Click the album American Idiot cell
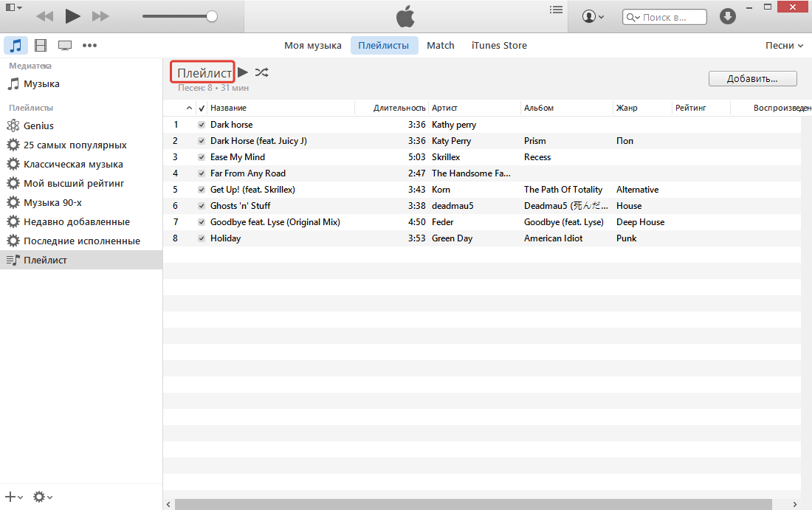 tap(553, 238)
